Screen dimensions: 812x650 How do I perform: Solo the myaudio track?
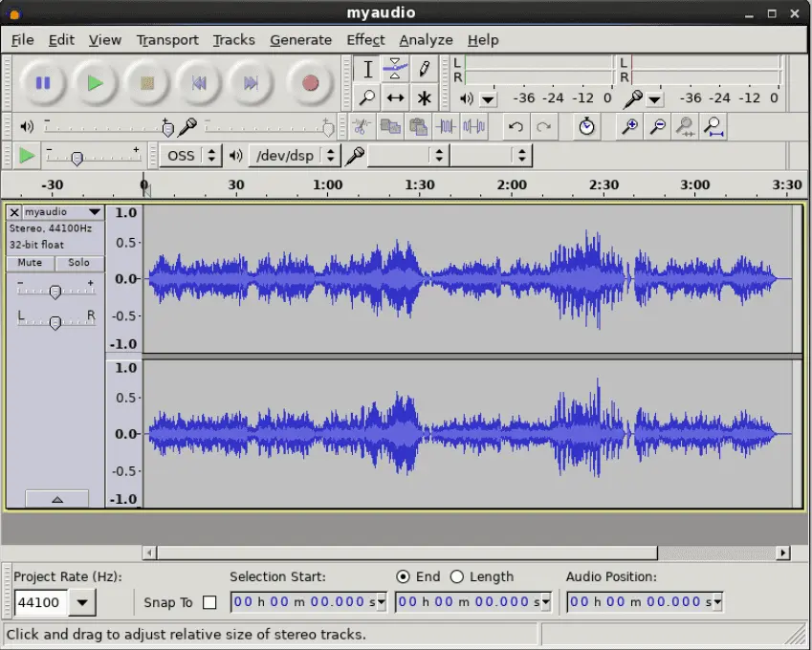pyautogui.click(x=78, y=263)
